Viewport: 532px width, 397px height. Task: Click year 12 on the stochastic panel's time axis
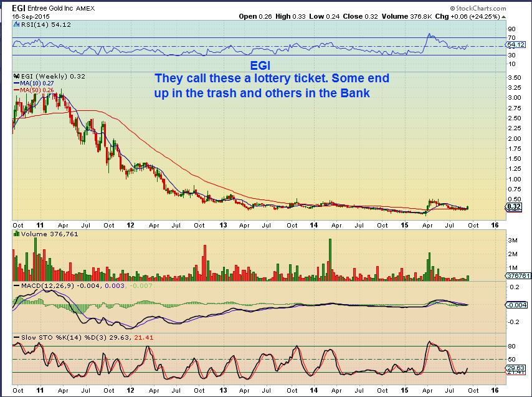point(130,390)
